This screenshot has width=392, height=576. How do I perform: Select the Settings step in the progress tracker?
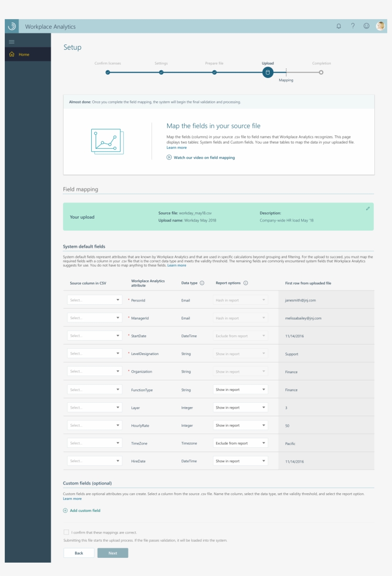(161, 71)
